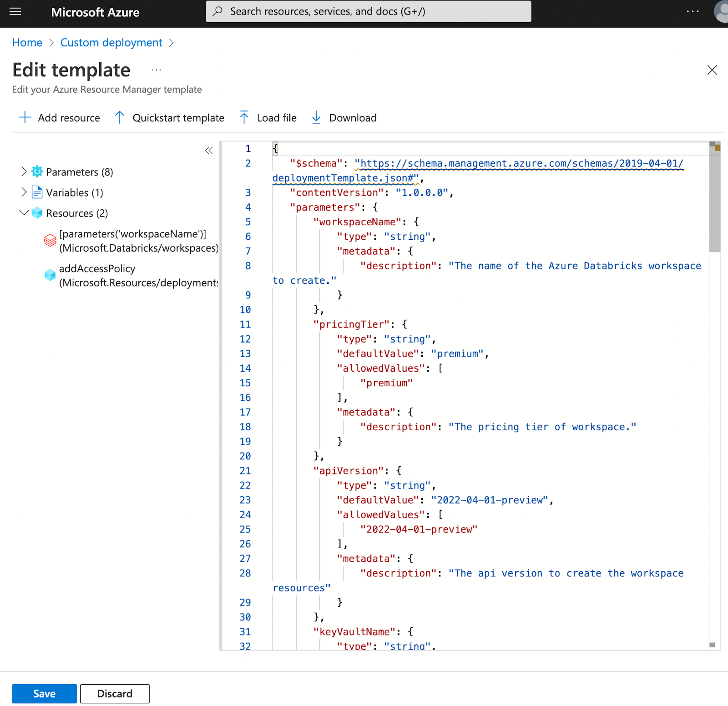Open the hamburger portal menu
The height and width of the screenshot is (706, 728).
point(15,12)
